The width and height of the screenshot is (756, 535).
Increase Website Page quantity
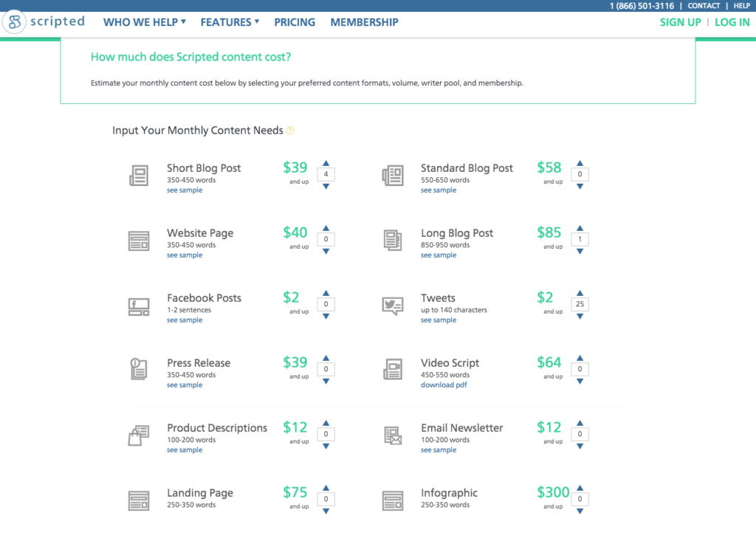pyautogui.click(x=326, y=228)
